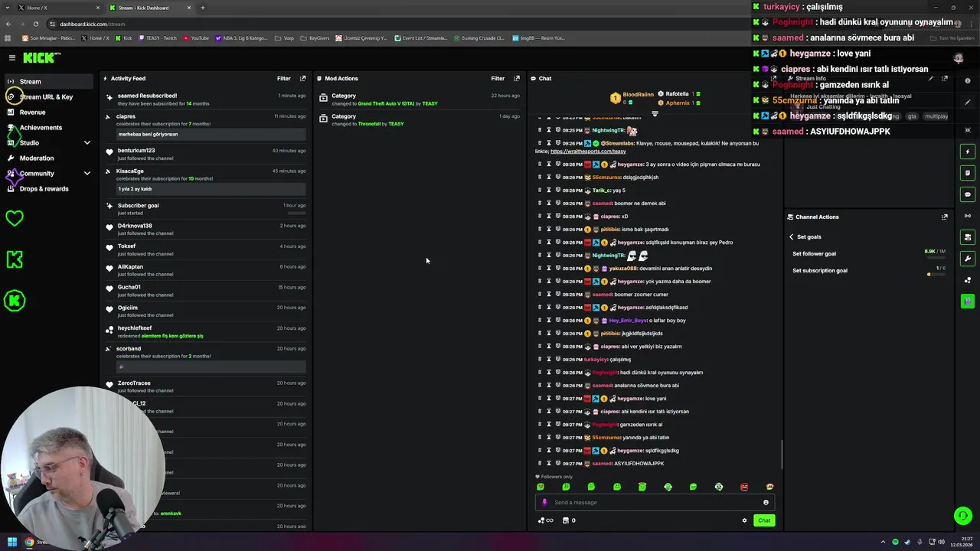
Task: Collapse chat with the arrow under pinned users
Action: click(655, 114)
